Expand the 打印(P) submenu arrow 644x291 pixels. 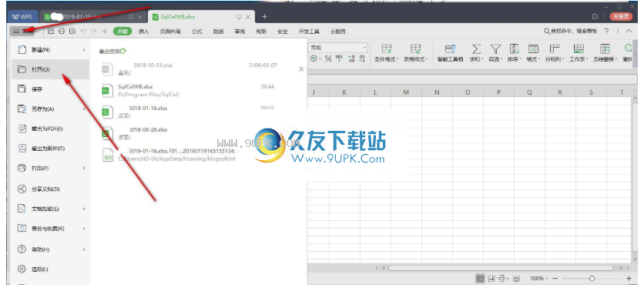click(84, 168)
